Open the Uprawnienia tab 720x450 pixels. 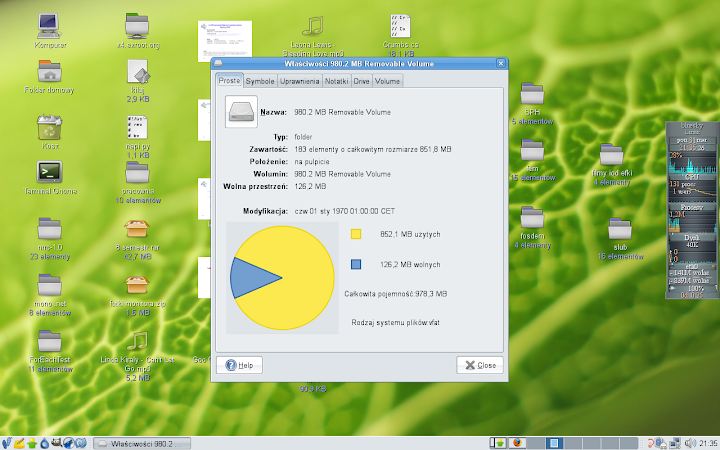tap(299, 81)
